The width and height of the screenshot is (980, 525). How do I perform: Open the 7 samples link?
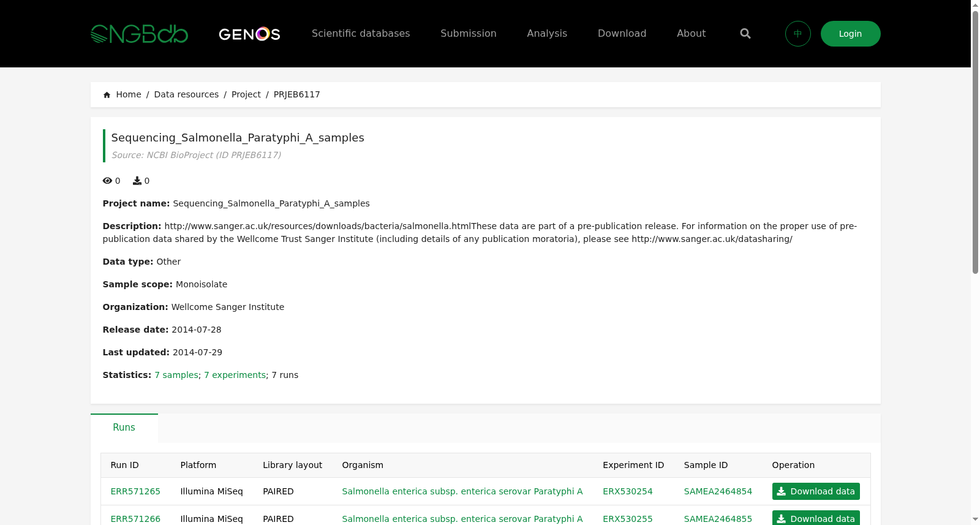[176, 375]
